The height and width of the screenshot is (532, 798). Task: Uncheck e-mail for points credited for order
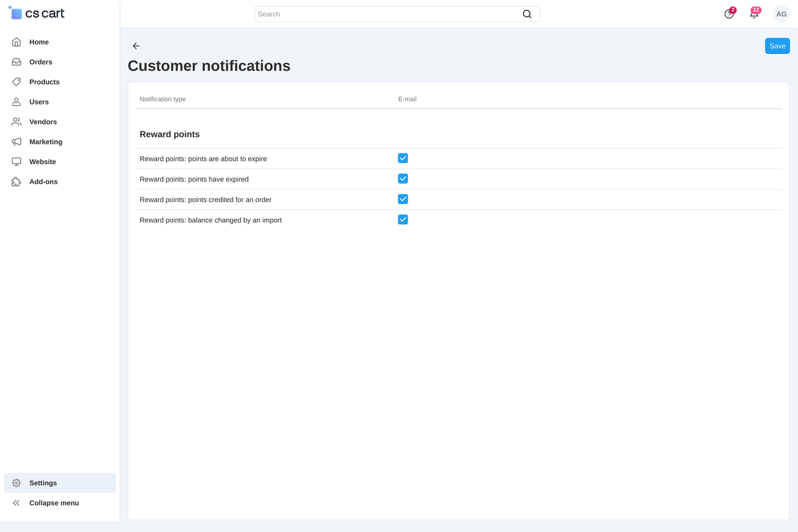click(x=403, y=199)
